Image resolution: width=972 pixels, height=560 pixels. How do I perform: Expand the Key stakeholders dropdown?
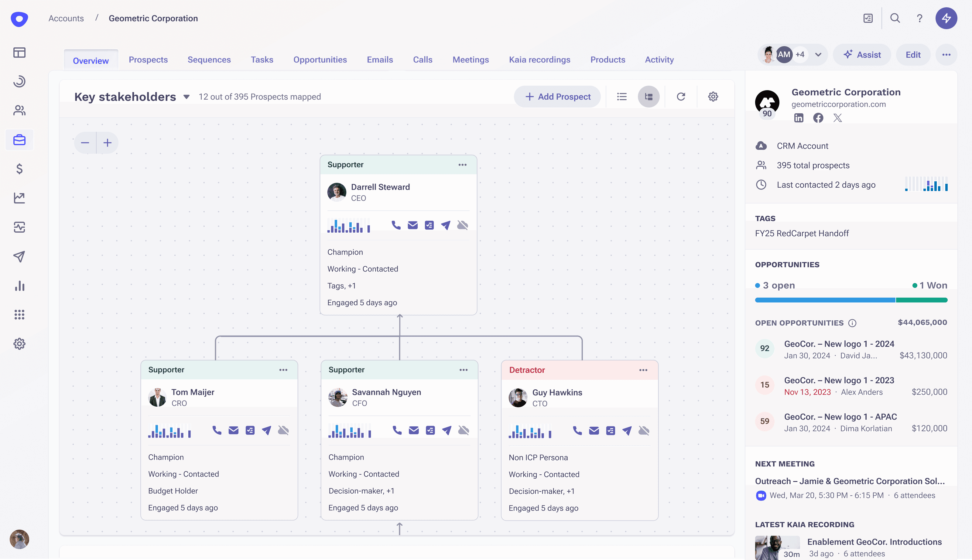pyautogui.click(x=187, y=97)
